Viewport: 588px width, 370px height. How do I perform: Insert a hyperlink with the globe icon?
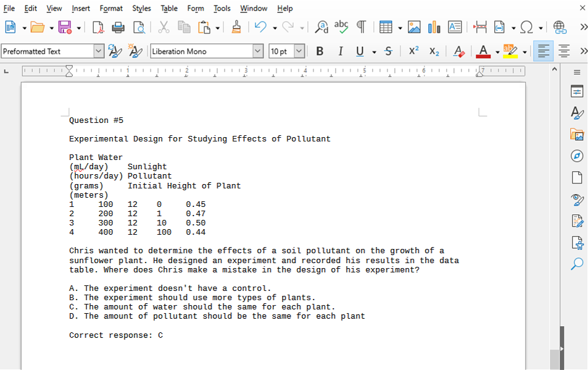(x=560, y=27)
